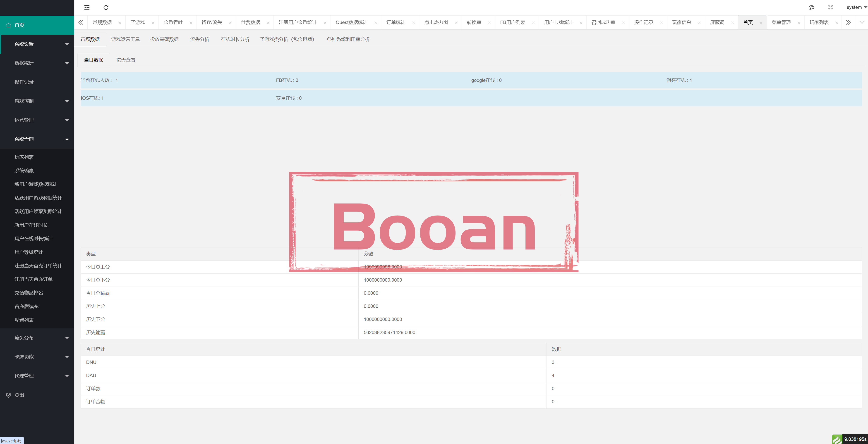Close the 常规数据 tab
868x444 pixels.
pos(120,23)
